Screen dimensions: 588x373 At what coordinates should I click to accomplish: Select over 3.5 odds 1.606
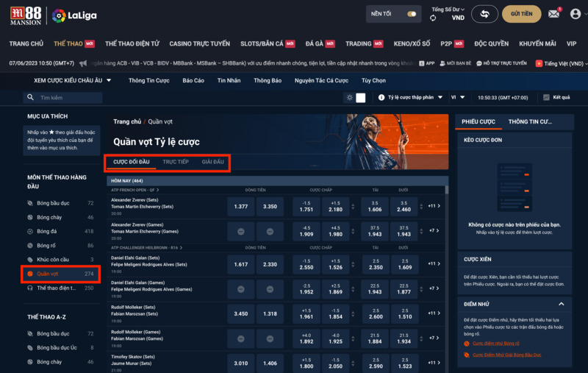(375, 207)
